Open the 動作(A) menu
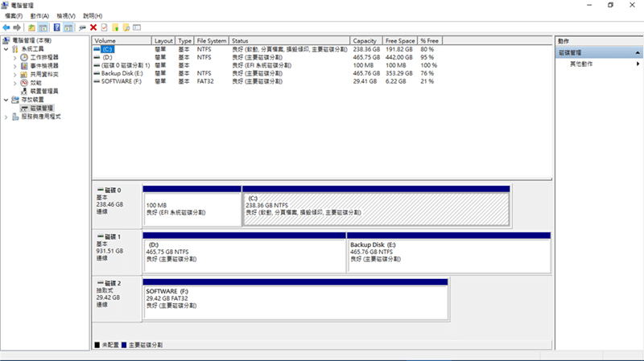This screenshot has height=361, width=644. (x=39, y=15)
